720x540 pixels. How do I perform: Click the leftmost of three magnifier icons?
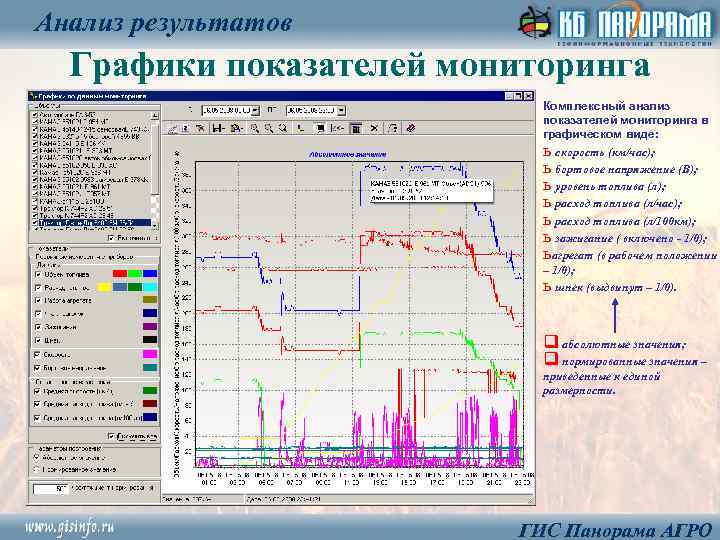(254, 129)
